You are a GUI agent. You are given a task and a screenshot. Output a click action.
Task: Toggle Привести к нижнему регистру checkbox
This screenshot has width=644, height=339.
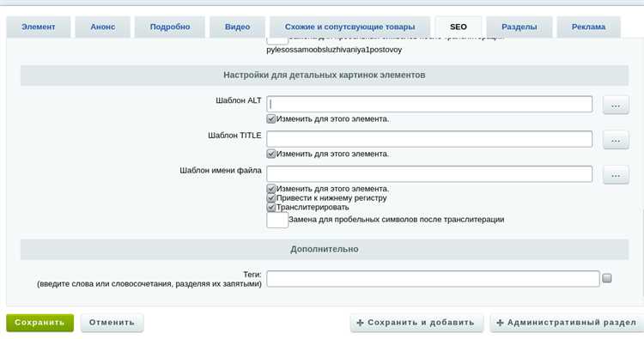(x=270, y=197)
